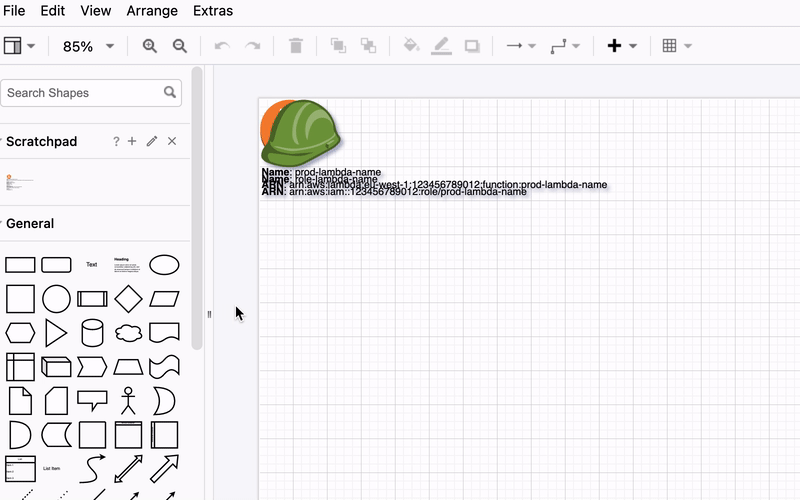Click the Scratchpad help question mark
800x500 pixels.
coord(116,141)
